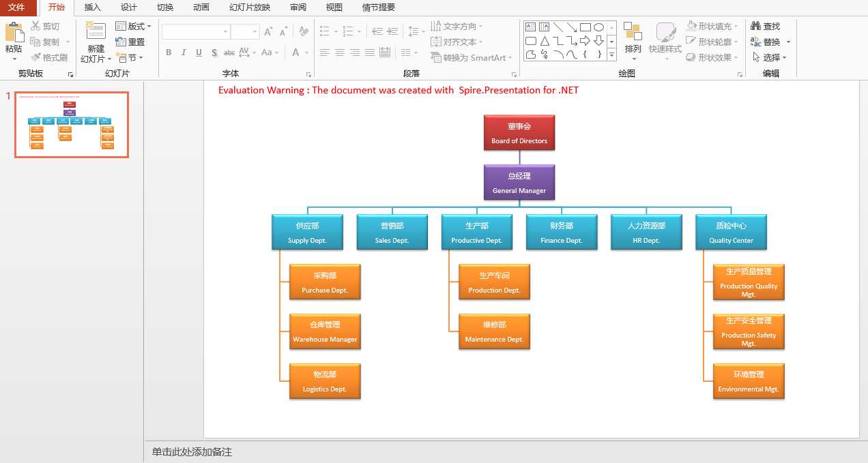The image size is (868, 463).
Task: Click the Cut (剪切) scissors icon
Action: [35, 27]
